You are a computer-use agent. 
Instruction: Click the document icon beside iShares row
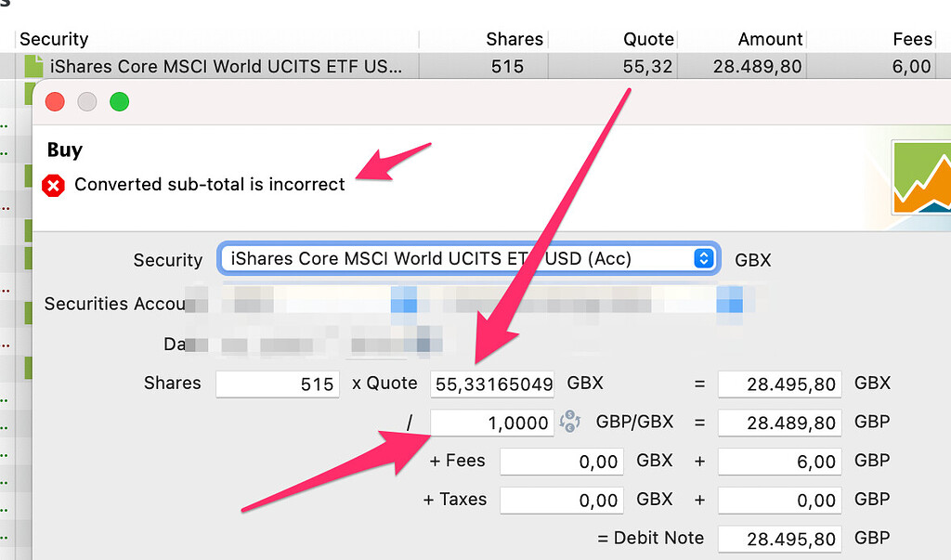[x=33, y=67]
